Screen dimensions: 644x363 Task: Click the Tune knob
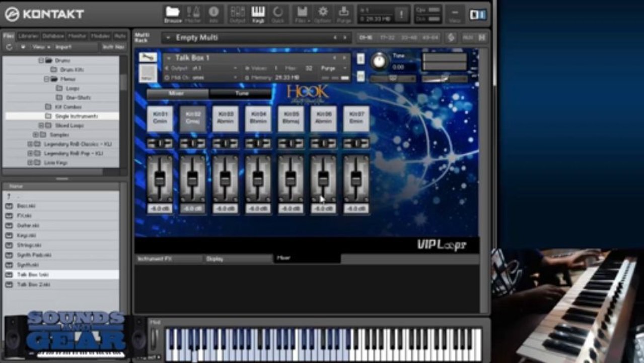pos(379,62)
